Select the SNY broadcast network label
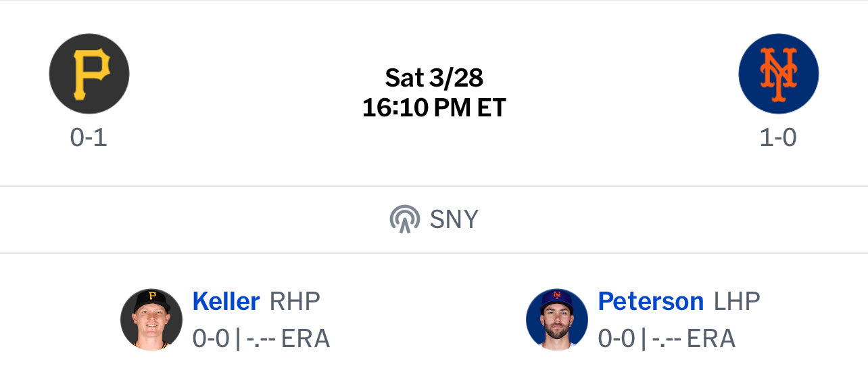The height and width of the screenshot is (383, 868). [454, 219]
